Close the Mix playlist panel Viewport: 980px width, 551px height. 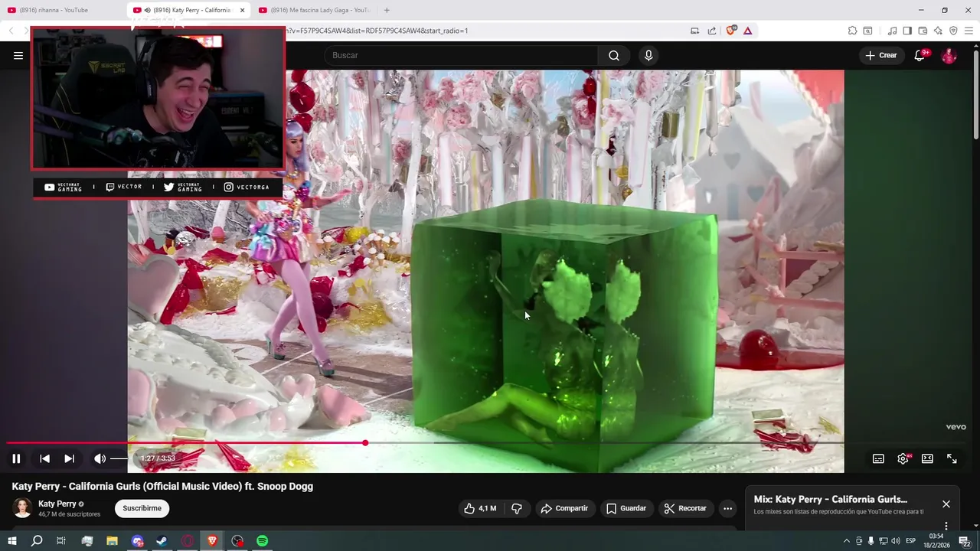[946, 504]
